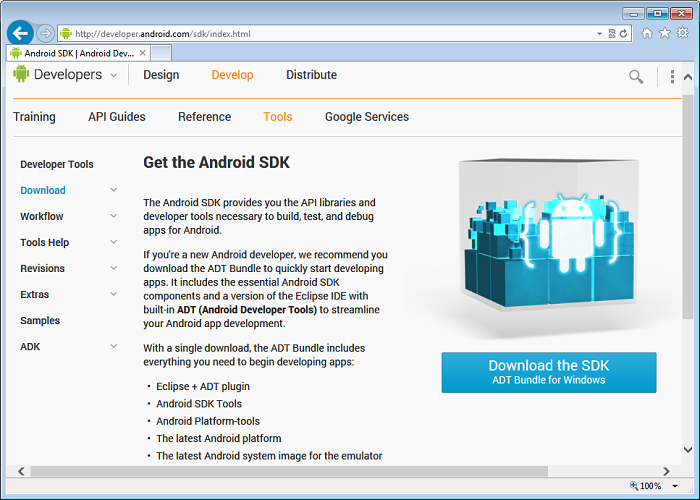The width and height of the screenshot is (700, 500).
Task: Click the site search magnifier icon
Action: coord(636,77)
